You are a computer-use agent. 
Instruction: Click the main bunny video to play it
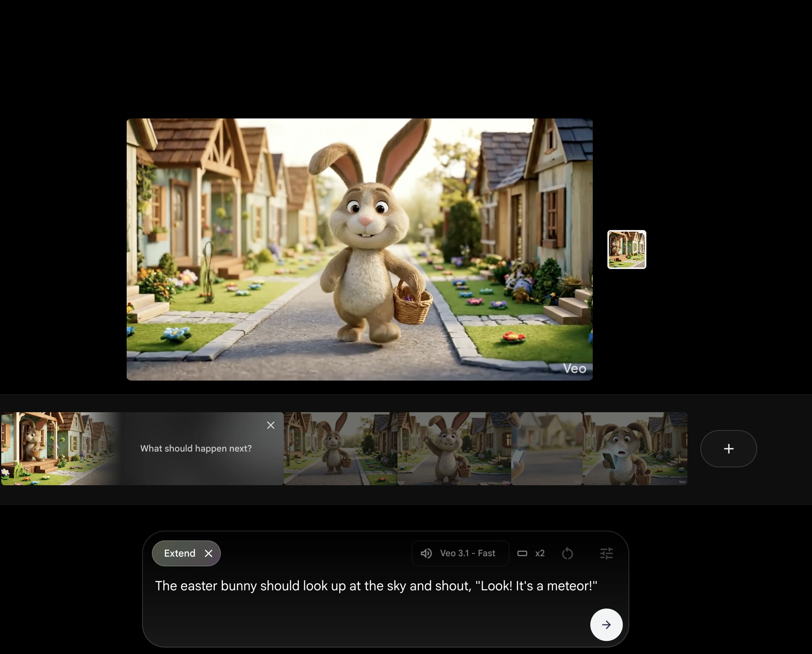pyautogui.click(x=360, y=249)
